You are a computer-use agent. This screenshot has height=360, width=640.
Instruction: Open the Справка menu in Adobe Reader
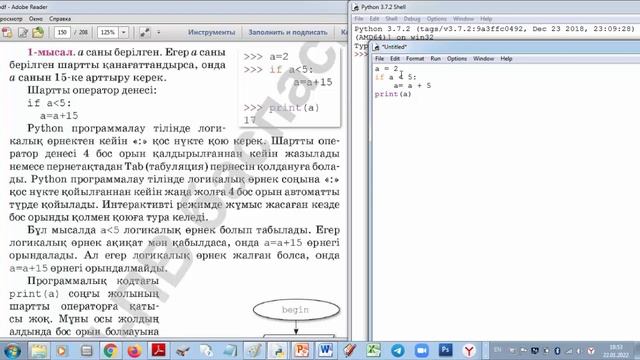click(60, 19)
